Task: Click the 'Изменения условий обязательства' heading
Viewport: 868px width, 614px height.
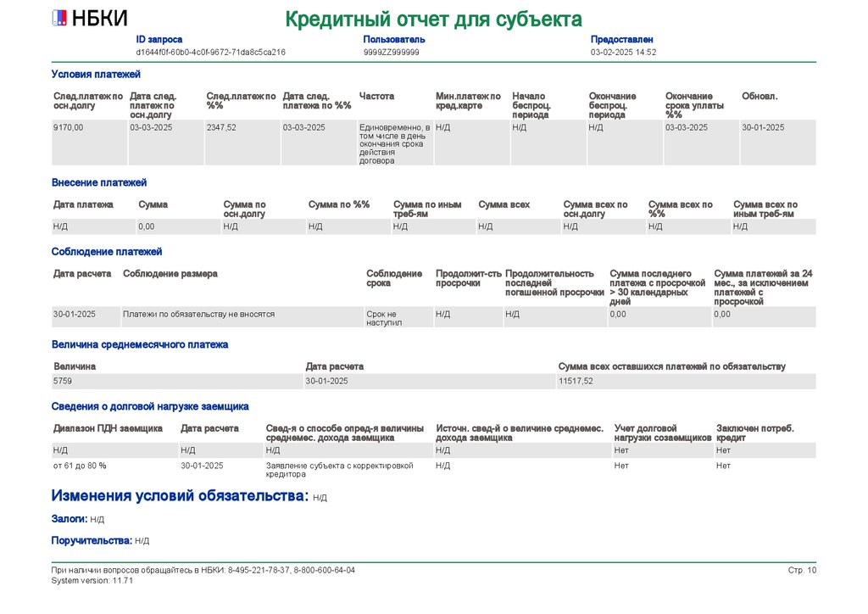Action: pyautogui.click(x=180, y=495)
